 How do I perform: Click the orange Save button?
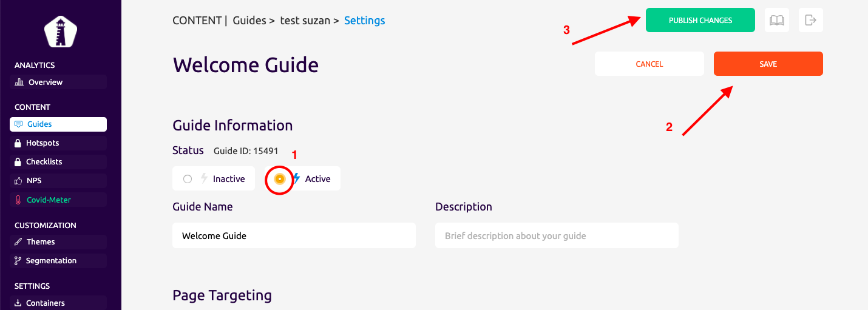coord(768,64)
